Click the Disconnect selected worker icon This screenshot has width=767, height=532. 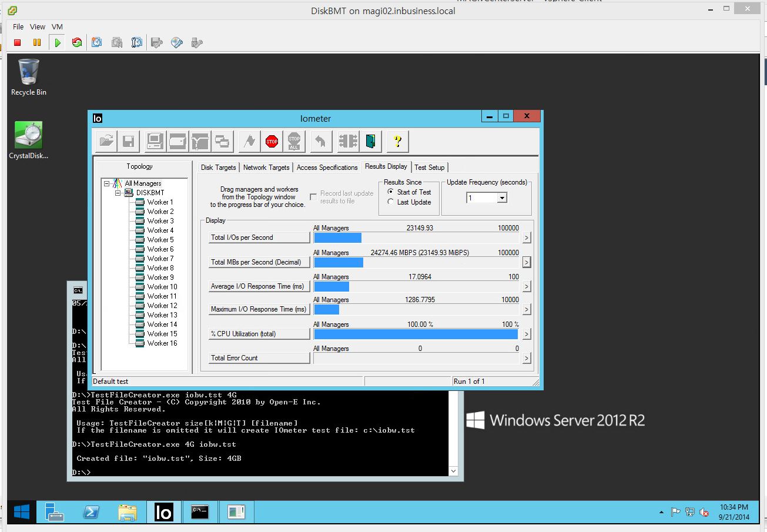(348, 141)
